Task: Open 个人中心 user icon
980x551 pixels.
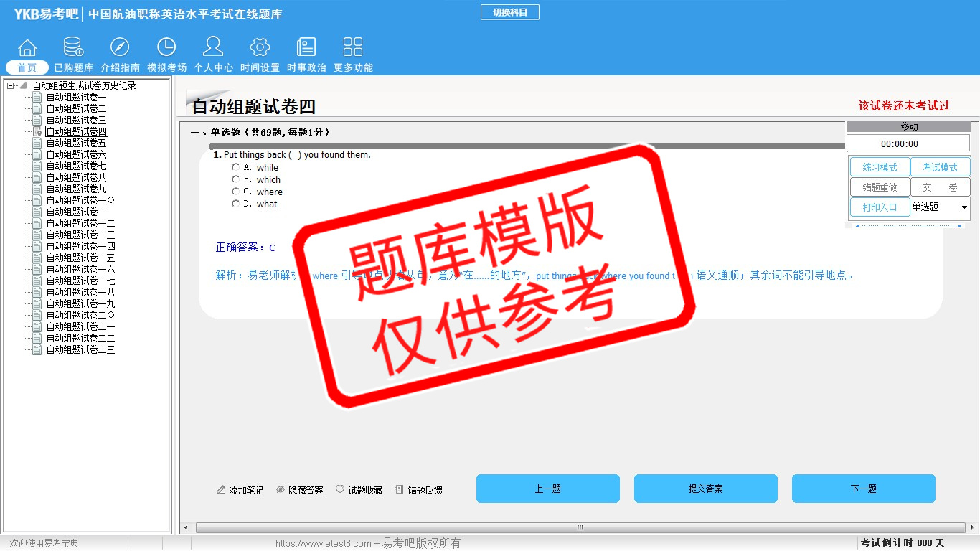Action: click(213, 48)
